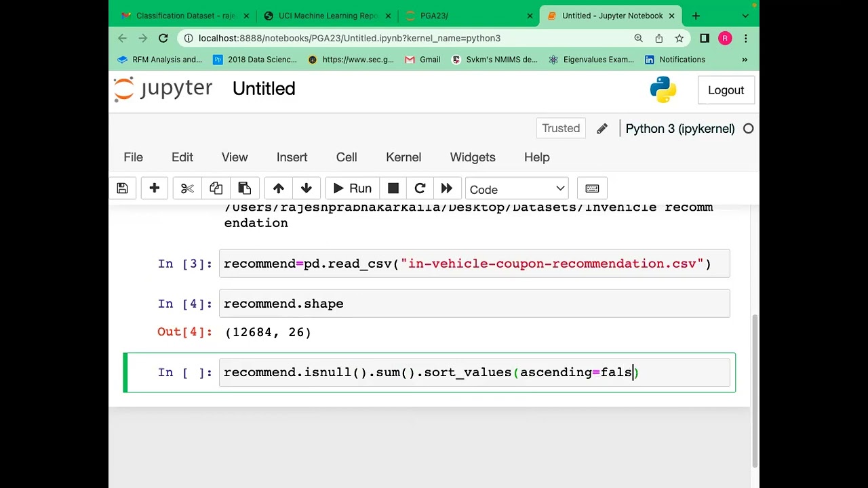This screenshot has height=488, width=868.
Task: Open the Gmail bookmark
Action: (422, 60)
